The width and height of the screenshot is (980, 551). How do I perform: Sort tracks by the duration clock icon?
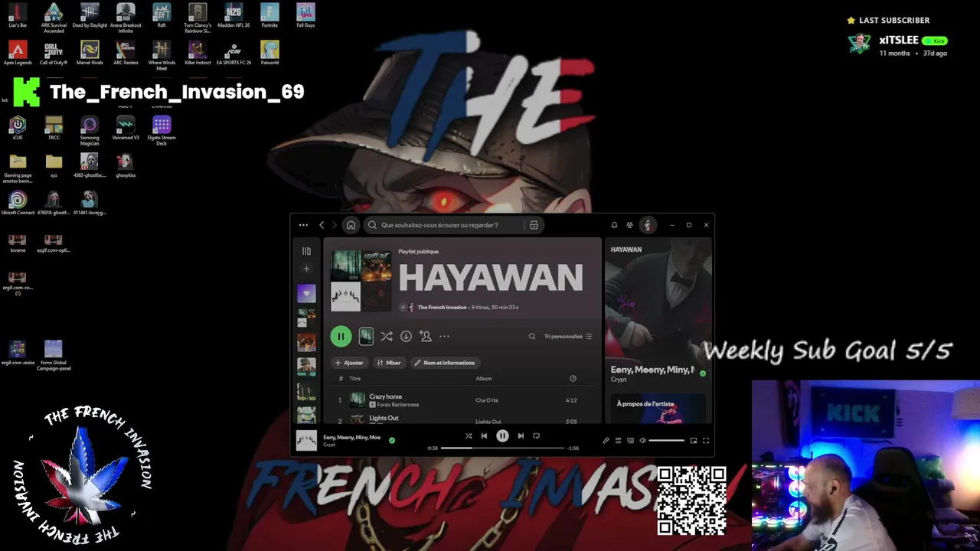click(573, 379)
